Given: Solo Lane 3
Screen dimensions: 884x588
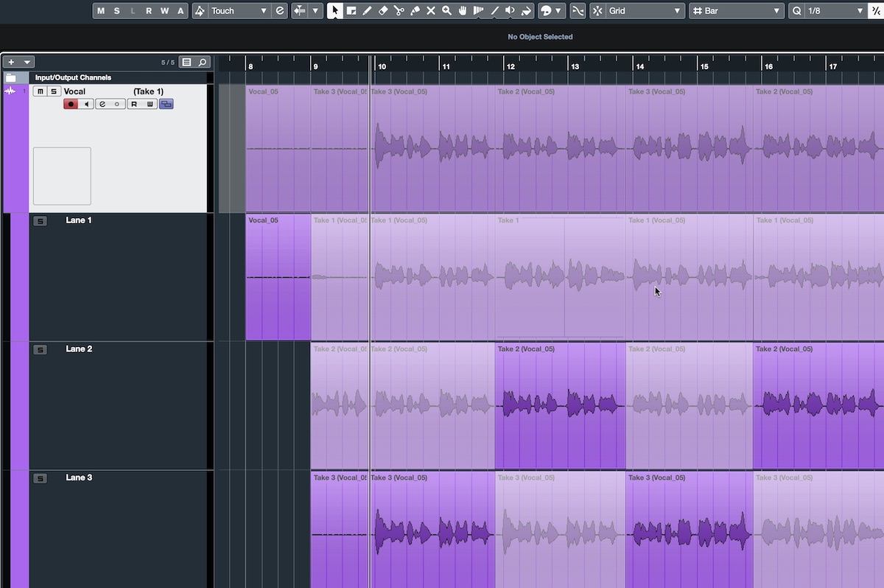Looking at the screenshot, I should 40,479.
